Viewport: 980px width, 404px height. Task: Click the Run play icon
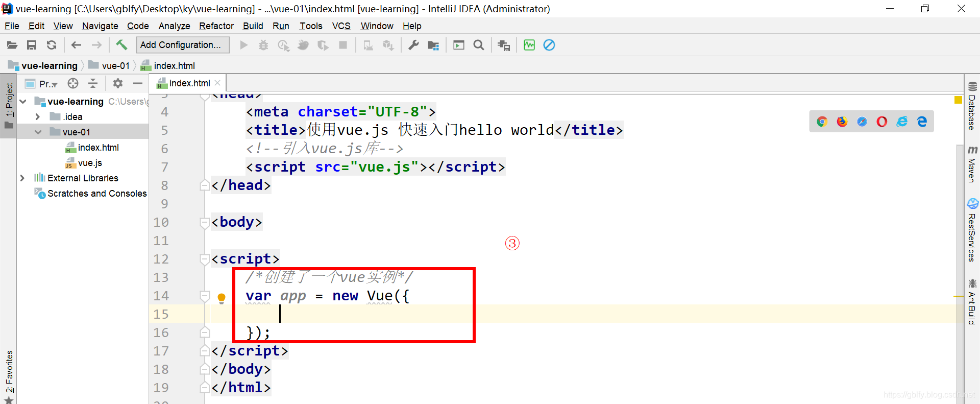244,45
